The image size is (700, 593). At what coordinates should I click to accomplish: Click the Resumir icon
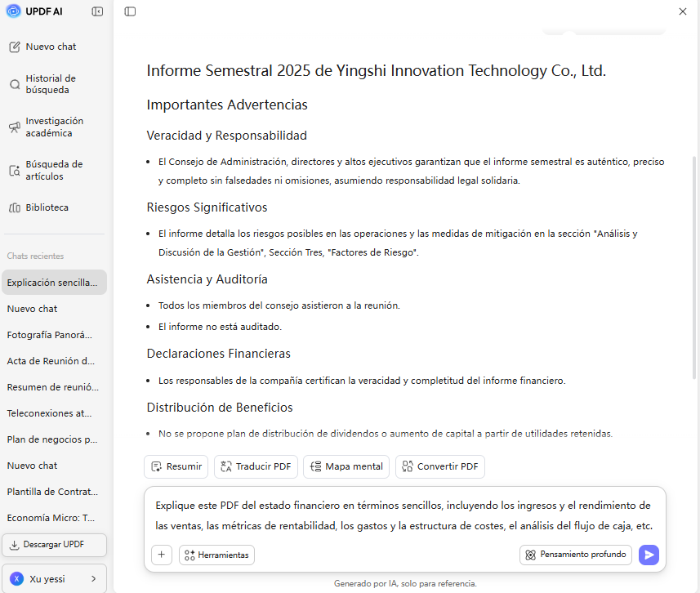156,466
